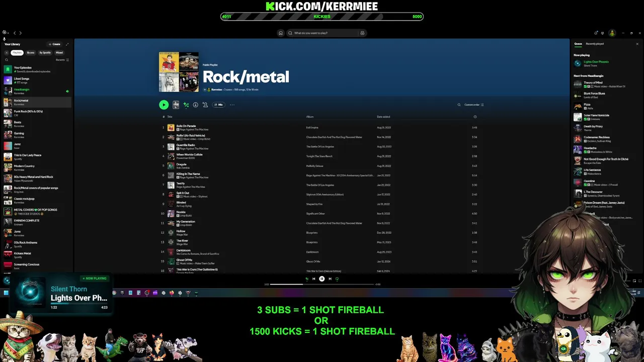
Task: Open the Windows Start button
Action: [6, 293]
